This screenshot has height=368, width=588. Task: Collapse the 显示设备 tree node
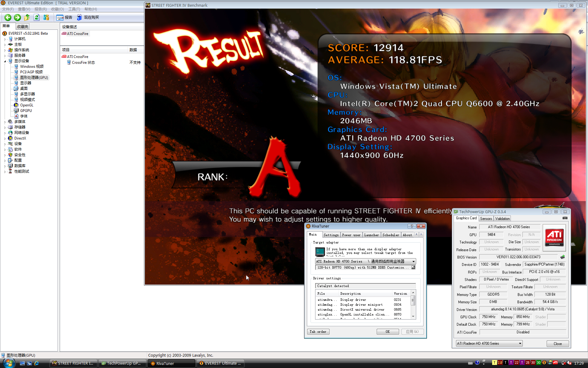coord(5,61)
